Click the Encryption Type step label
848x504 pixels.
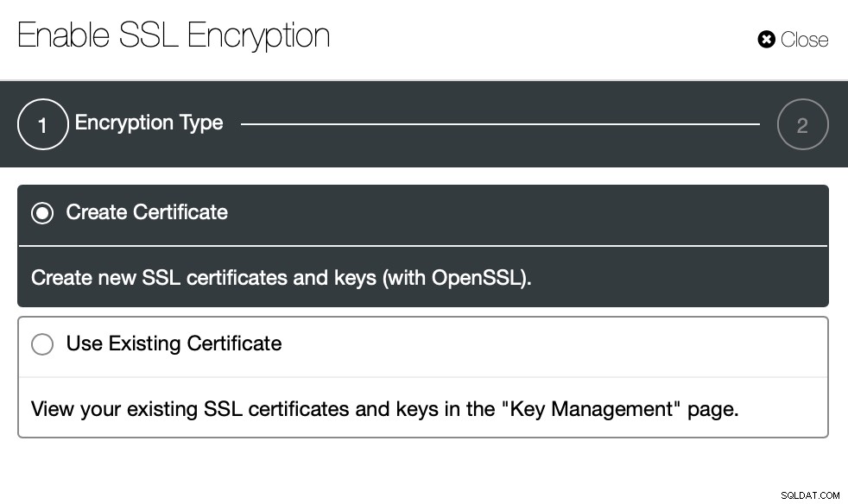click(149, 123)
